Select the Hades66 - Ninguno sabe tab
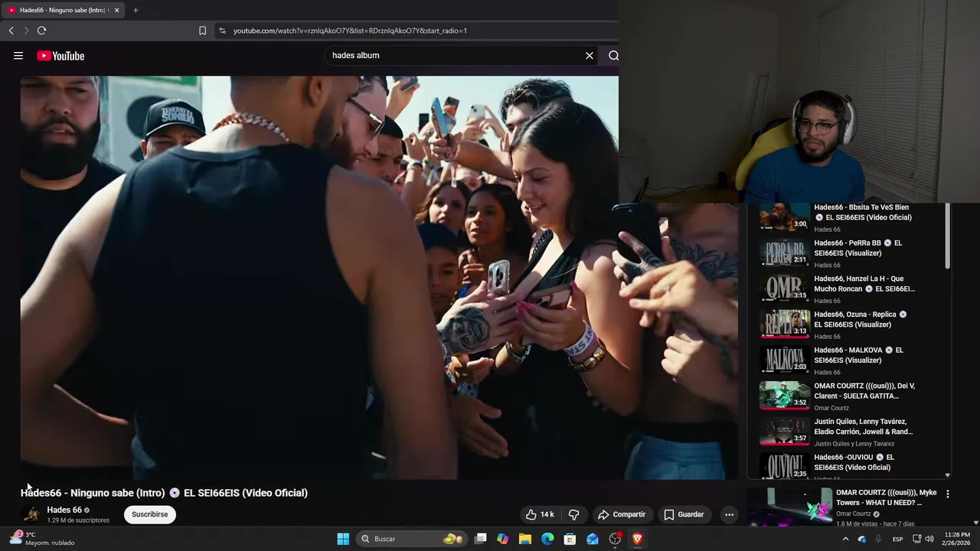Screen dimensions: 980x551 point(64,10)
